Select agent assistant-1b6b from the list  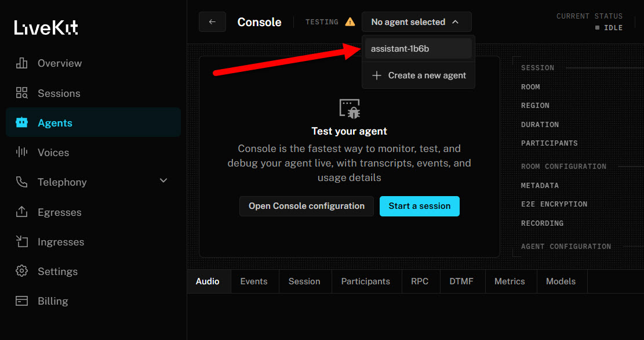click(x=418, y=49)
